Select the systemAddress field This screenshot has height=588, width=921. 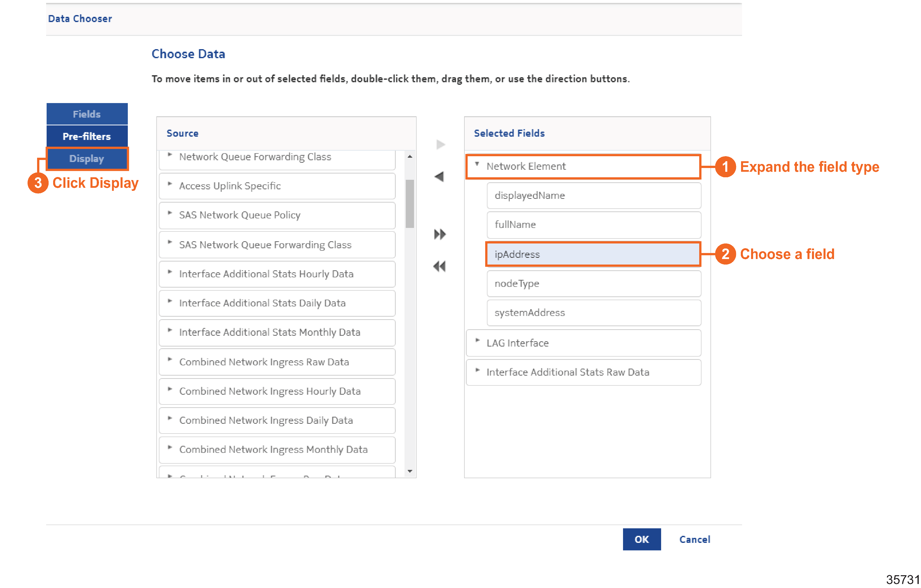coord(593,313)
